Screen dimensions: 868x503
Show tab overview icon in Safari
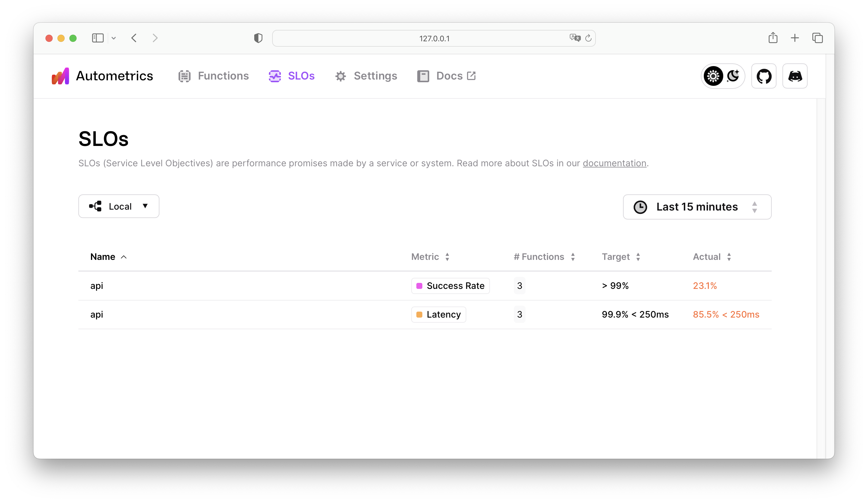coord(817,38)
